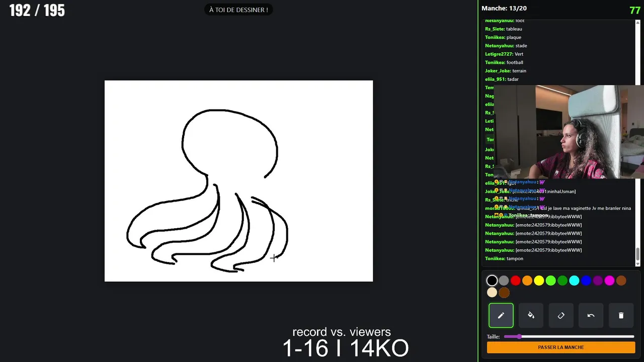
Task: Pick the dark green color swatch
Action: pyautogui.click(x=562, y=281)
